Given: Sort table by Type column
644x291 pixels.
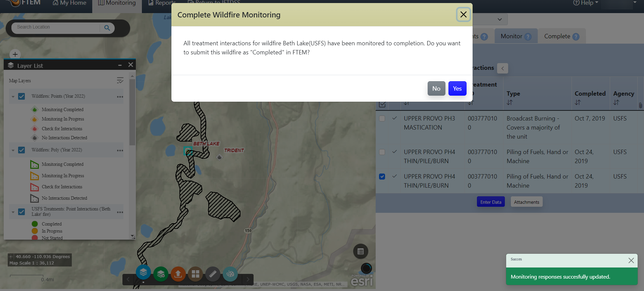Looking at the screenshot, I should (509, 102).
